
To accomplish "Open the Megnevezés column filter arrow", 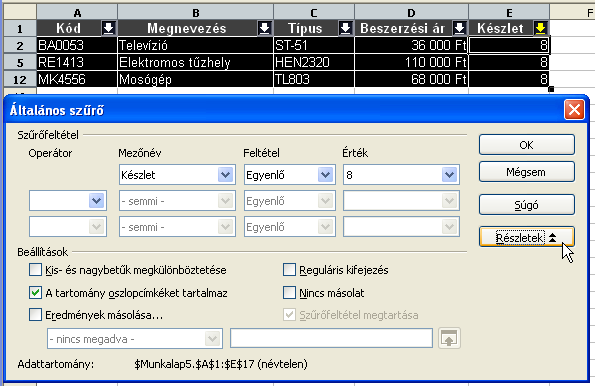I will [x=264, y=28].
